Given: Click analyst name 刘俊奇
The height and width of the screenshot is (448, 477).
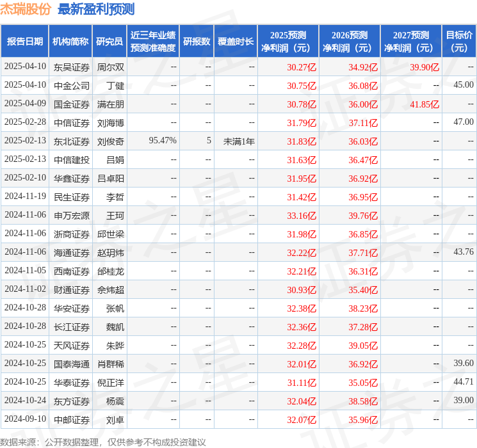Looking at the screenshot, I should click(111, 141).
